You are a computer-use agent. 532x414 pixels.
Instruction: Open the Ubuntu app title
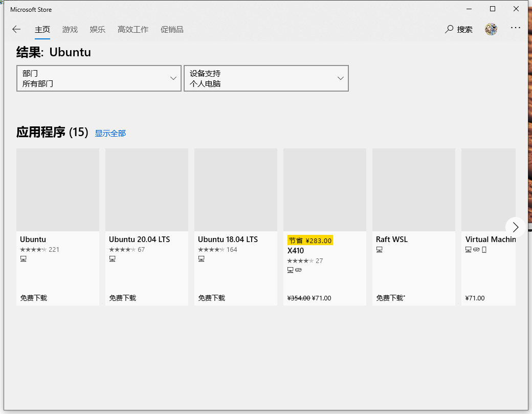tap(33, 239)
